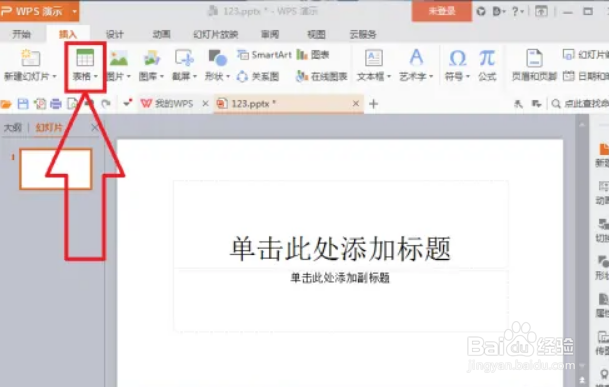The width and height of the screenshot is (609, 387).
Task: Click the 公式 pi formula icon
Action: coord(487,58)
